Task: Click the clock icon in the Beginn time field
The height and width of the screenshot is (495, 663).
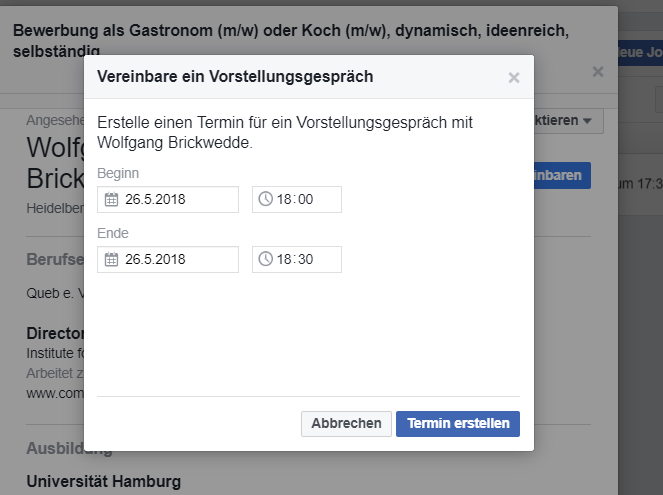Action: point(265,200)
